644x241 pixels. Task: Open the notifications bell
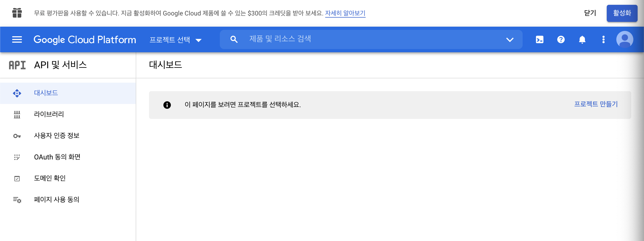click(x=582, y=40)
